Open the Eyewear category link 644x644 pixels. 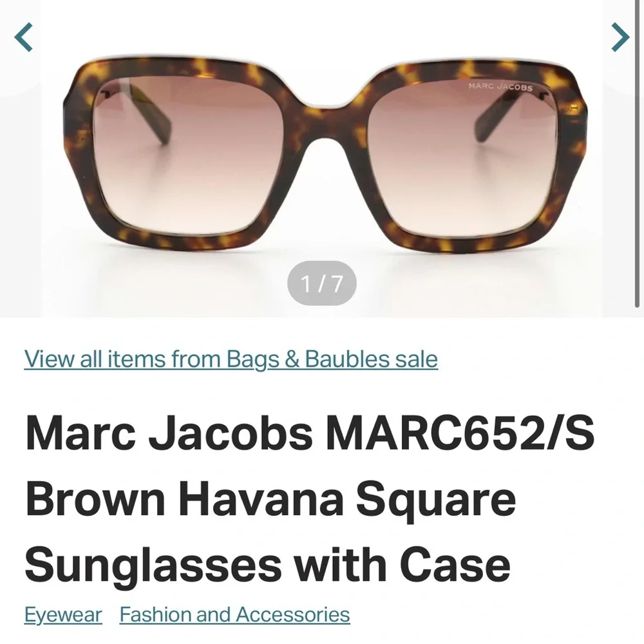click(x=63, y=614)
